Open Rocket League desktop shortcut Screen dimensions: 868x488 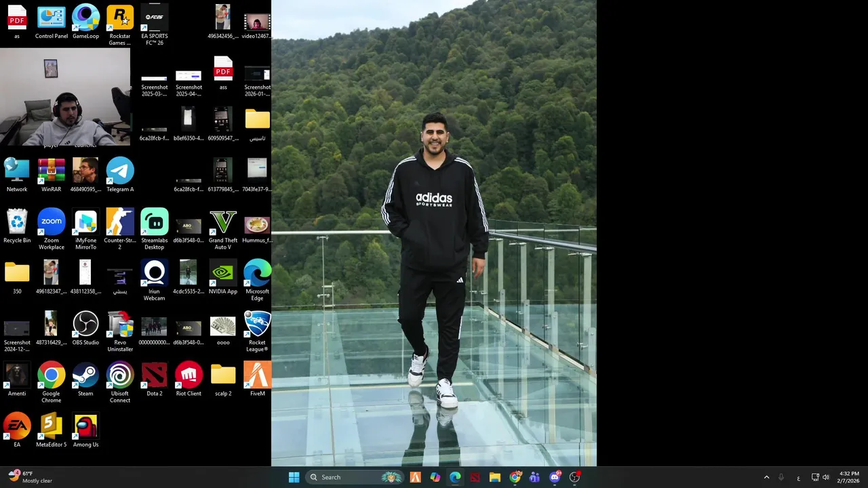[258, 332]
